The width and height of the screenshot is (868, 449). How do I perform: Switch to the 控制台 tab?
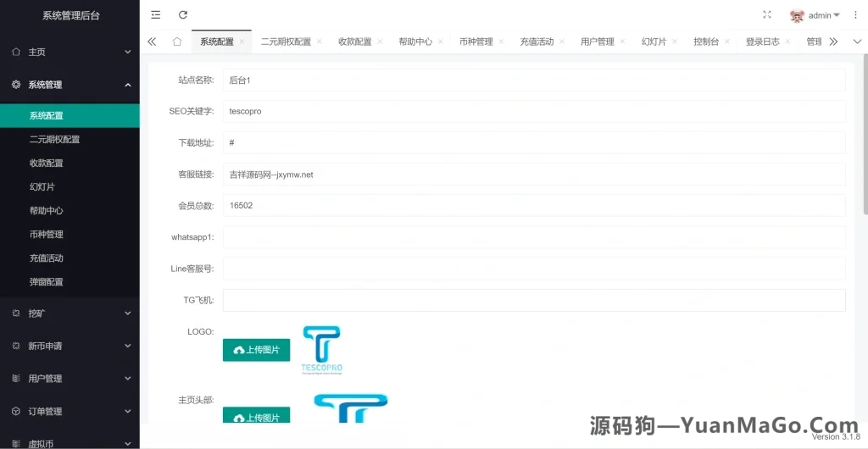tap(706, 42)
